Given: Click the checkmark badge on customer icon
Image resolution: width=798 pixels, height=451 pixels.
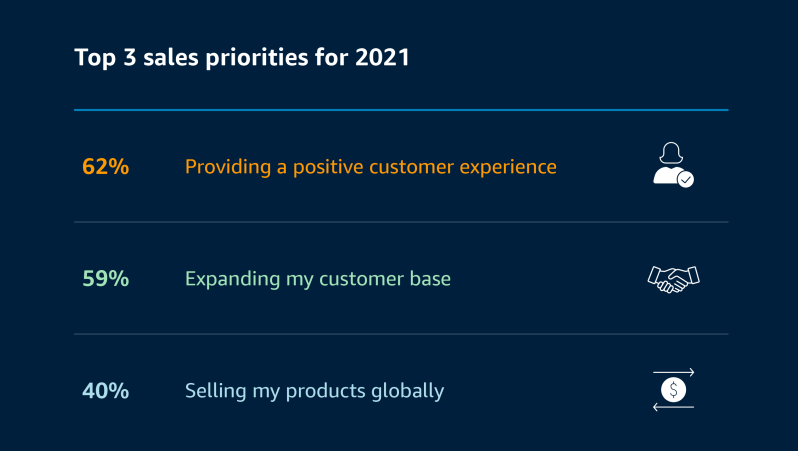Looking at the screenshot, I should click(686, 180).
